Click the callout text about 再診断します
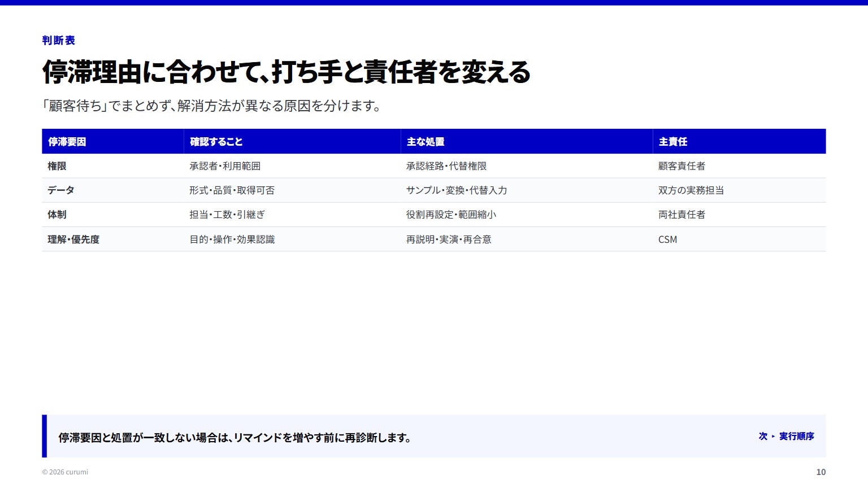 (235, 438)
